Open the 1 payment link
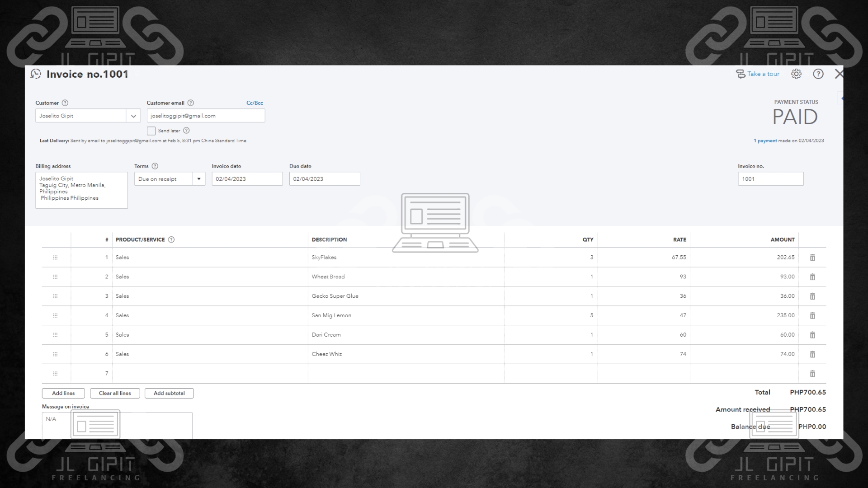868x488 pixels. tap(765, 141)
